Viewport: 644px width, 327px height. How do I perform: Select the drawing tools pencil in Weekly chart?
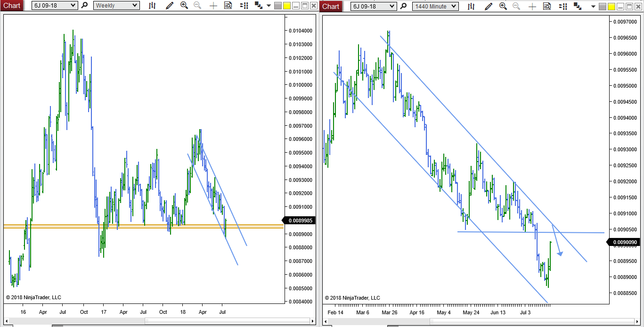pyautogui.click(x=170, y=6)
